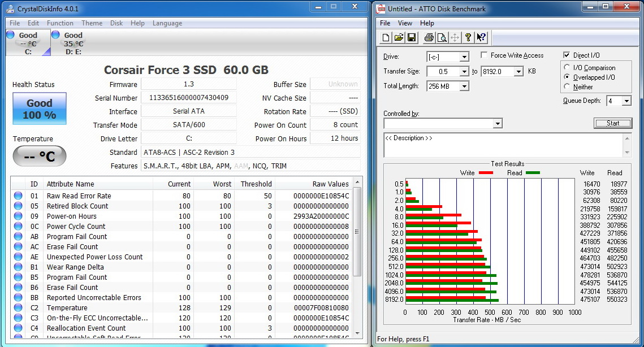Select Overlapped I/O radio button

point(567,77)
